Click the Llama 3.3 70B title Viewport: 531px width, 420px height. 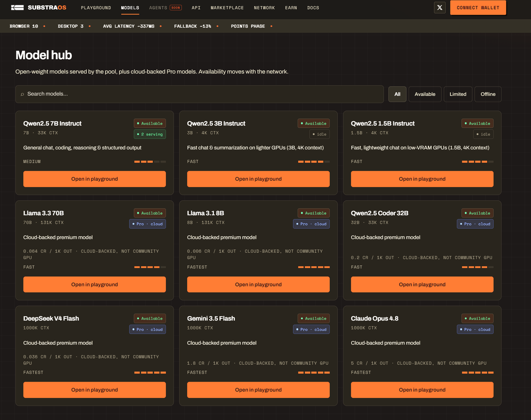[x=44, y=213]
